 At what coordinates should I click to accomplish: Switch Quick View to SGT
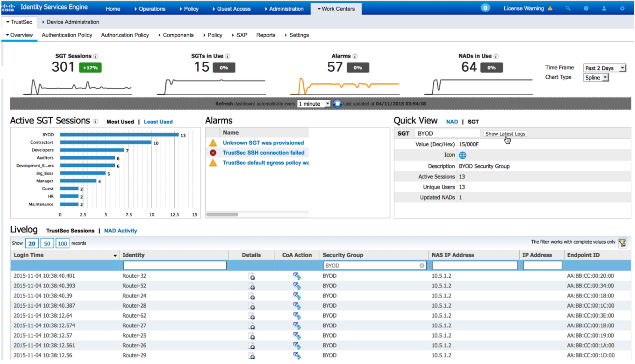point(473,122)
